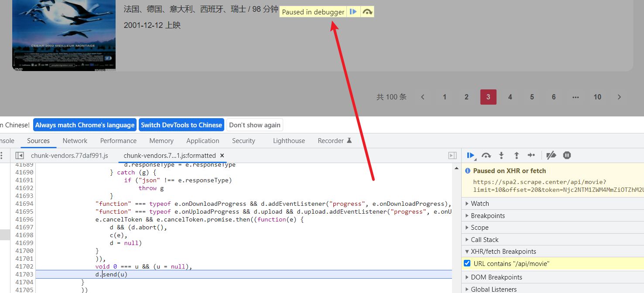Set breakpoint on line number 41703
Image resolution: width=644 pixels, height=293 pixels.
click(x=24, y=274)
